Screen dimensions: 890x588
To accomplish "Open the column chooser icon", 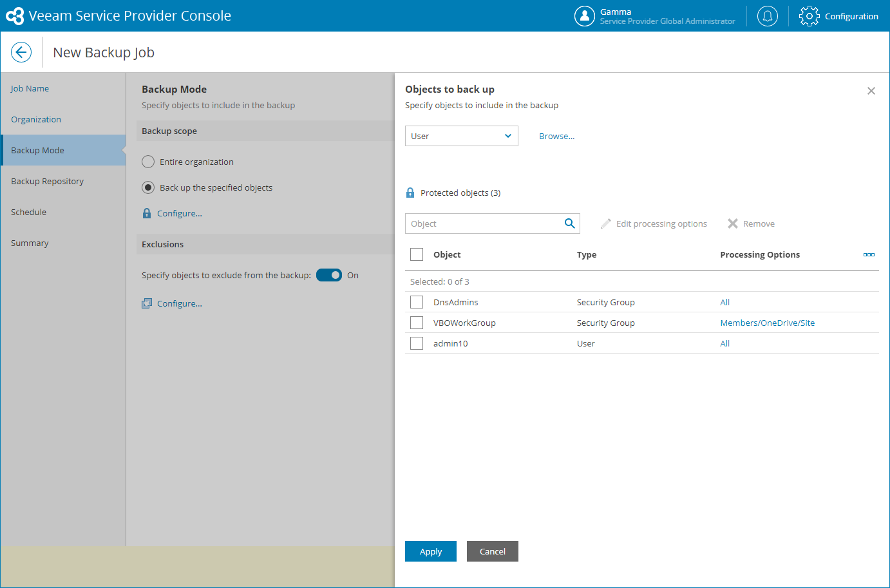I will pos(869,254).
